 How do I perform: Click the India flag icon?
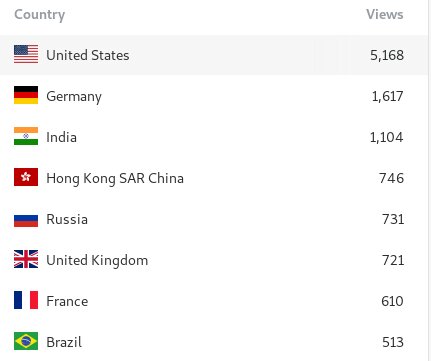[x=26, y=136]
